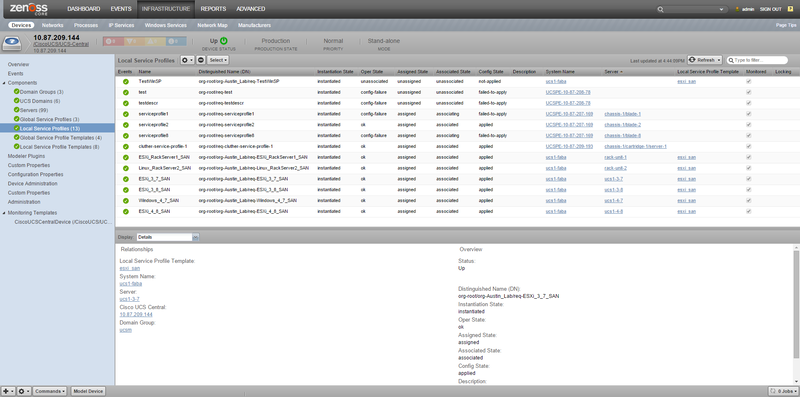800x397 pixels.
Task: Click the Type to filter input field
Action: tap(758, 60)
